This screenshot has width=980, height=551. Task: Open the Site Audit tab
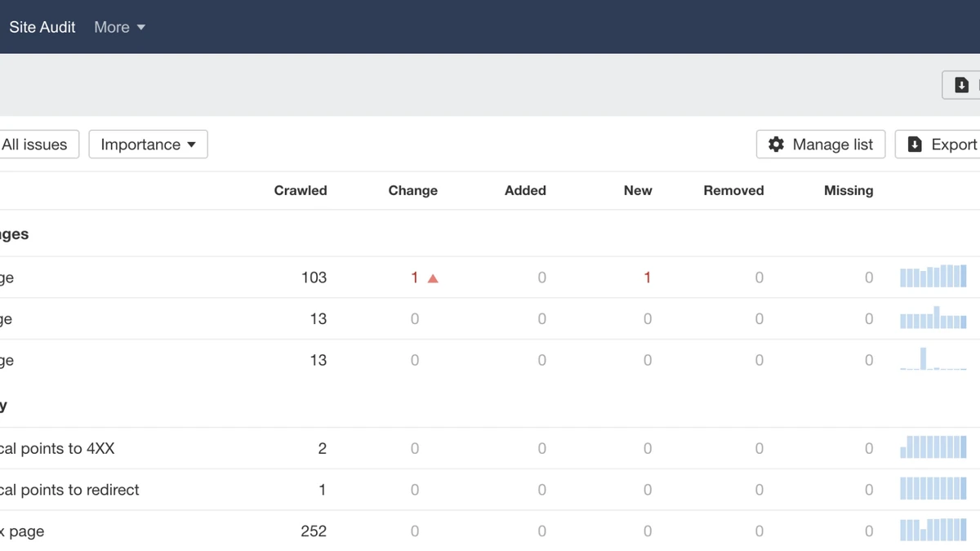pos(42,27)
